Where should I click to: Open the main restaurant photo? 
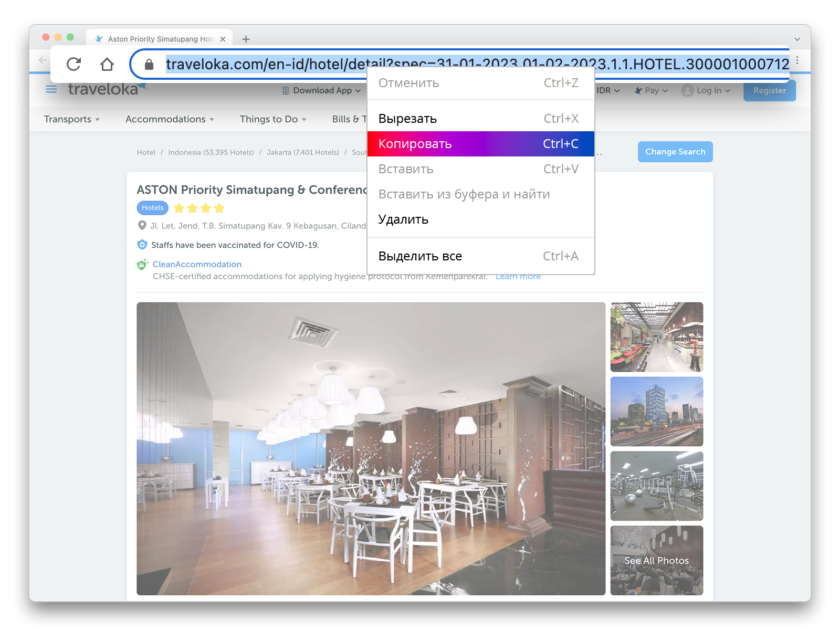point(371,449)
